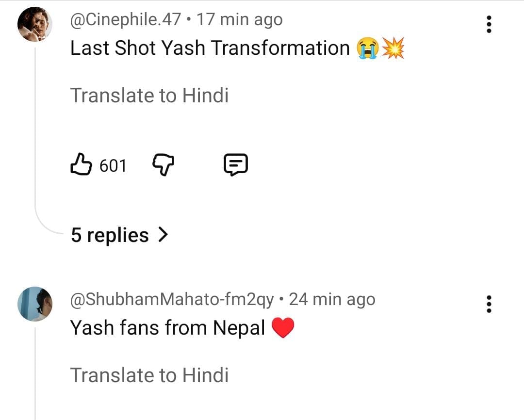This screenshot has width=524, height=420.
Task: Open the 24 min ago timestamp link
Action: tap(332, 300)
